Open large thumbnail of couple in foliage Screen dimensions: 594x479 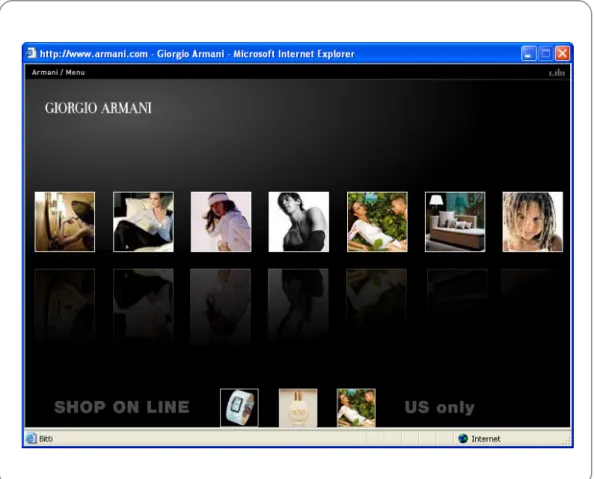(377, 222)
